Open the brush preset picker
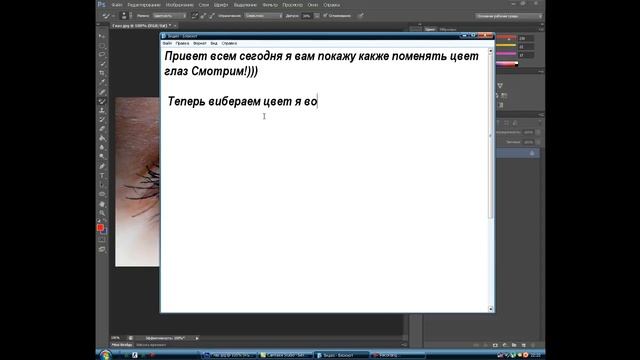Image resolution: width=640 pixels, height=360 pixels. 125,16
